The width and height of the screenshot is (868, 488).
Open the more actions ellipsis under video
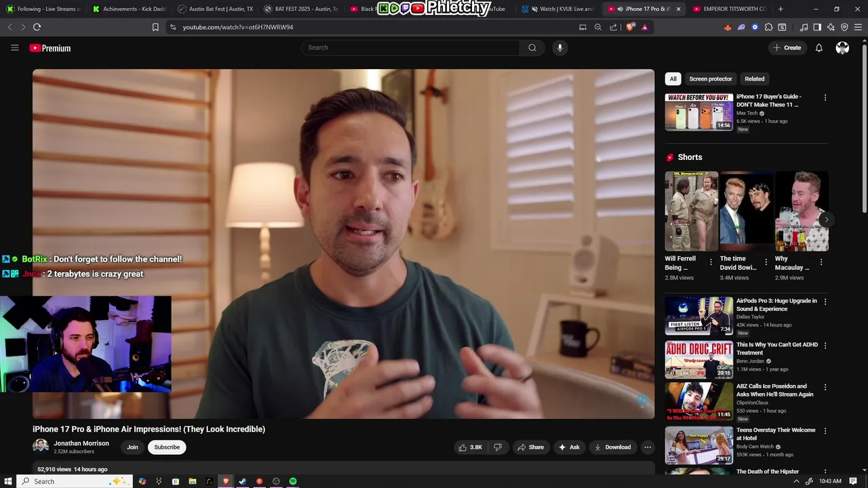648,447
